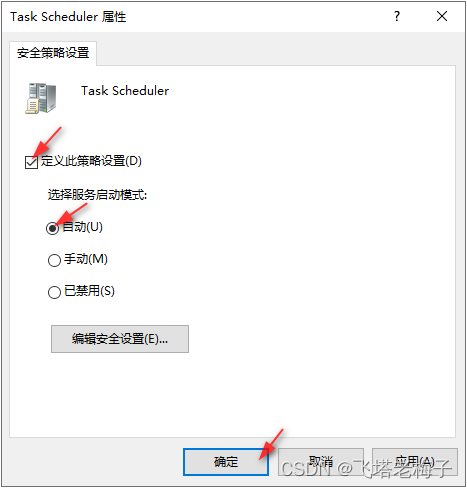Click the 选择服务启动模式 label
The height and width of the screenshot is (488, 467).
(97, 195)
